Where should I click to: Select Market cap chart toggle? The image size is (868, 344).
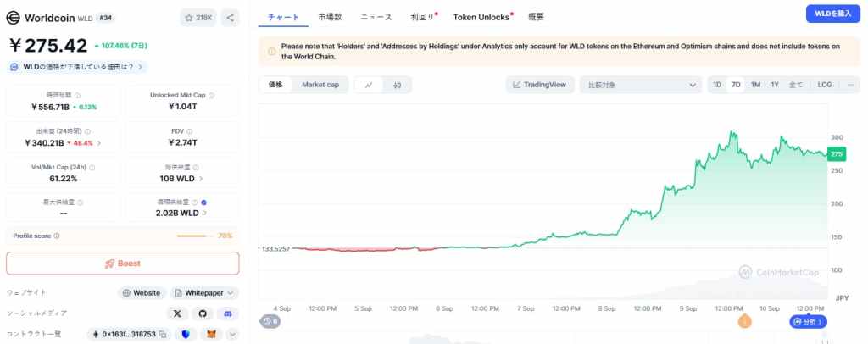click(x=320, y=85)
